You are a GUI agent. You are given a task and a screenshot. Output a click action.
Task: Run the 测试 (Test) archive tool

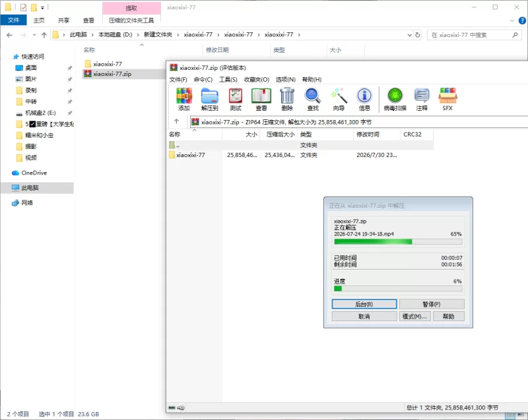(x=236, y=99)
